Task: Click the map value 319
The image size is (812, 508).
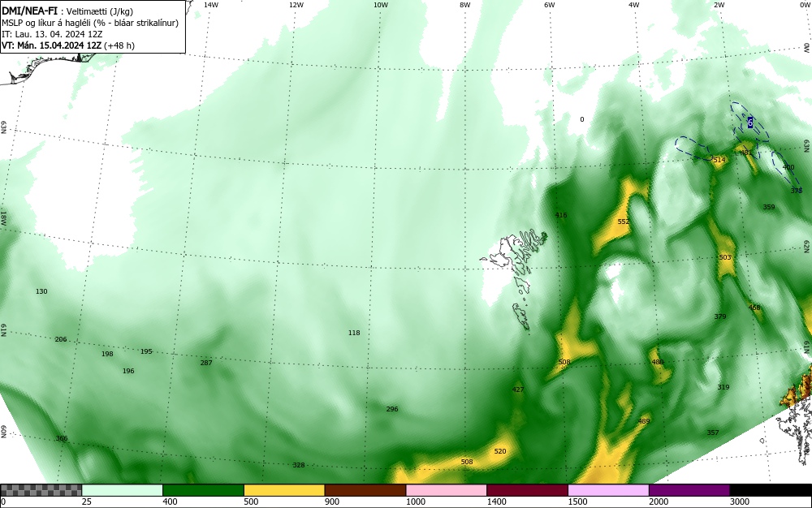Action: pos(723,387)
